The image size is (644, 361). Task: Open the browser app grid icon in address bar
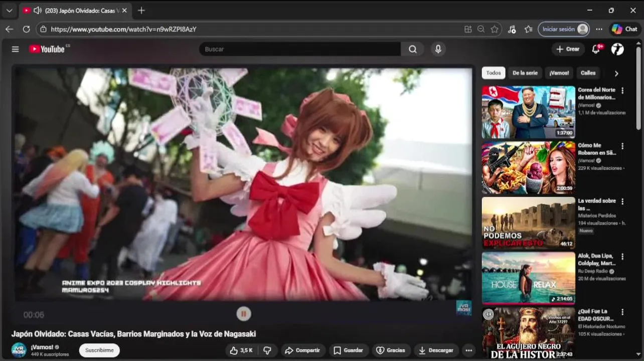(468, 29)
